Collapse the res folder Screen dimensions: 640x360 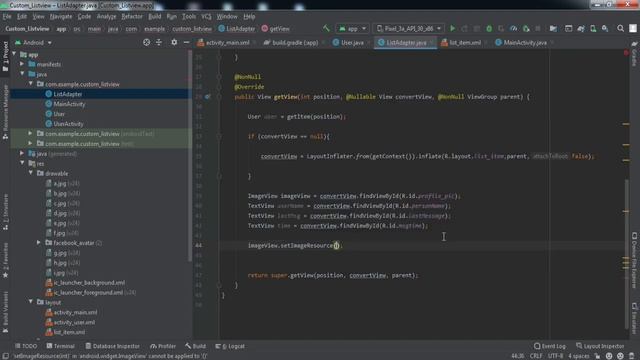pos(22,163)
